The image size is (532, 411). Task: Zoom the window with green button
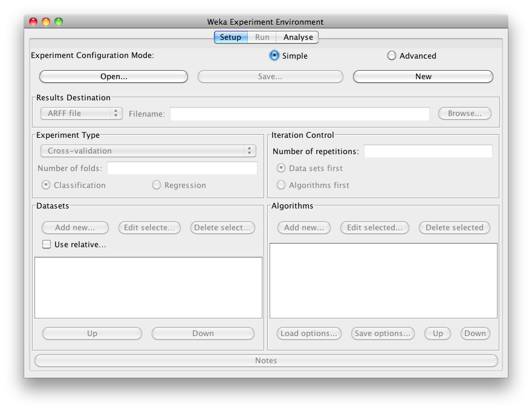click(x=59, y=22)
